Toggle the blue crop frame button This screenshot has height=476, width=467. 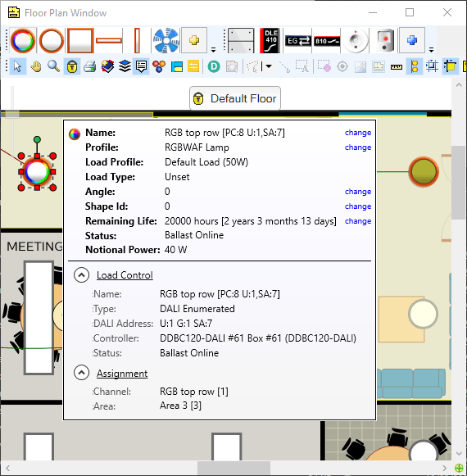tap(432, 66)
